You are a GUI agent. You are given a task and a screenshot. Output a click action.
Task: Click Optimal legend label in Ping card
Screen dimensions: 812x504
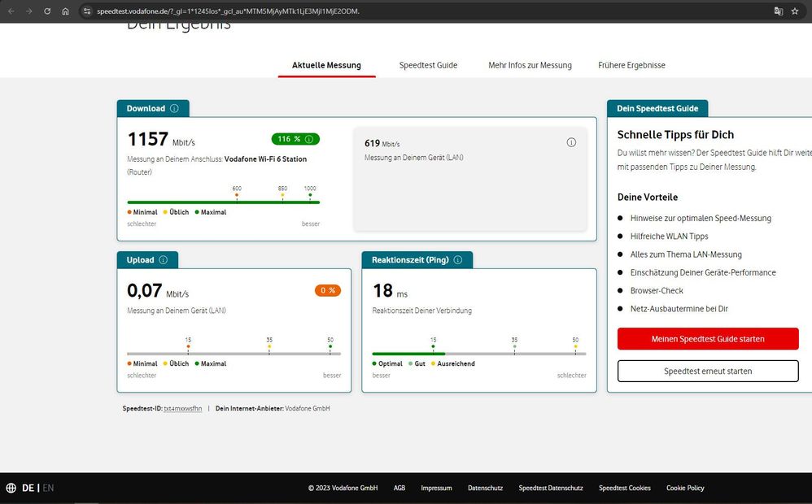point(390,363)
